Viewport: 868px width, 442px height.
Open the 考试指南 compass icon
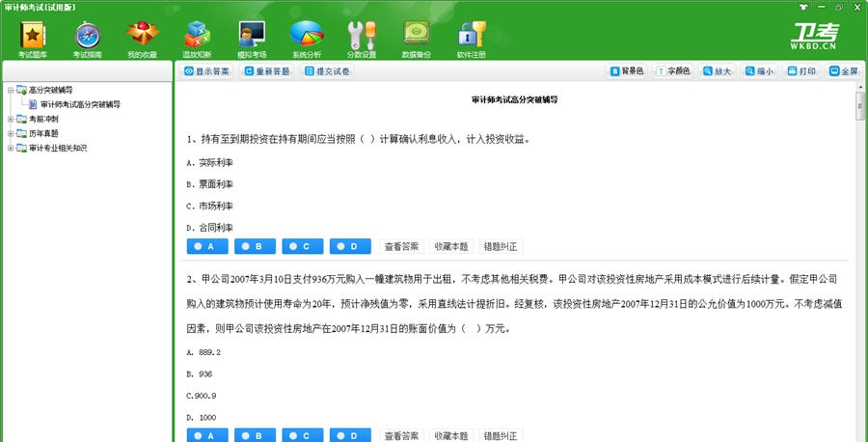tap(88, 40)
